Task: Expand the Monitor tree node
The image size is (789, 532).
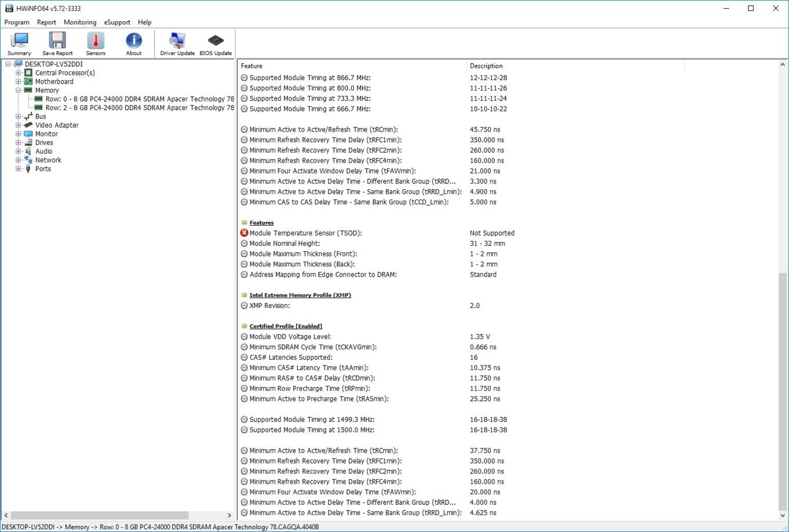Action: point(18,133)
